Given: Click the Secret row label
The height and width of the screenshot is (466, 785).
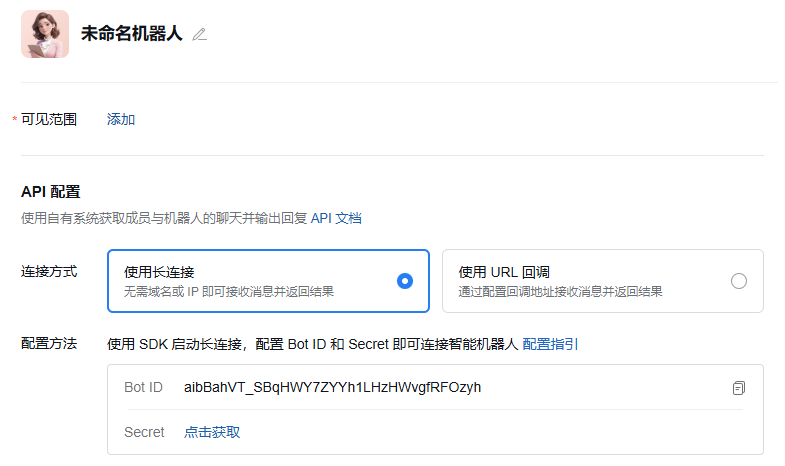Looking at the screenshot, I should 144,432.
